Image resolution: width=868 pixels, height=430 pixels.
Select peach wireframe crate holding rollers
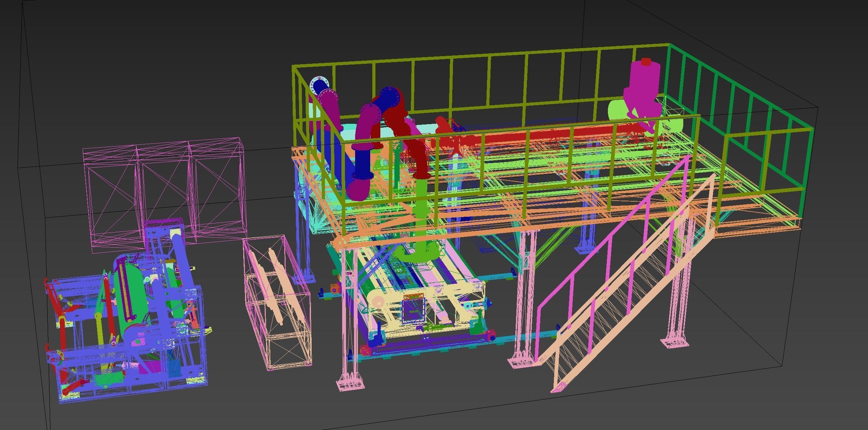278,303
